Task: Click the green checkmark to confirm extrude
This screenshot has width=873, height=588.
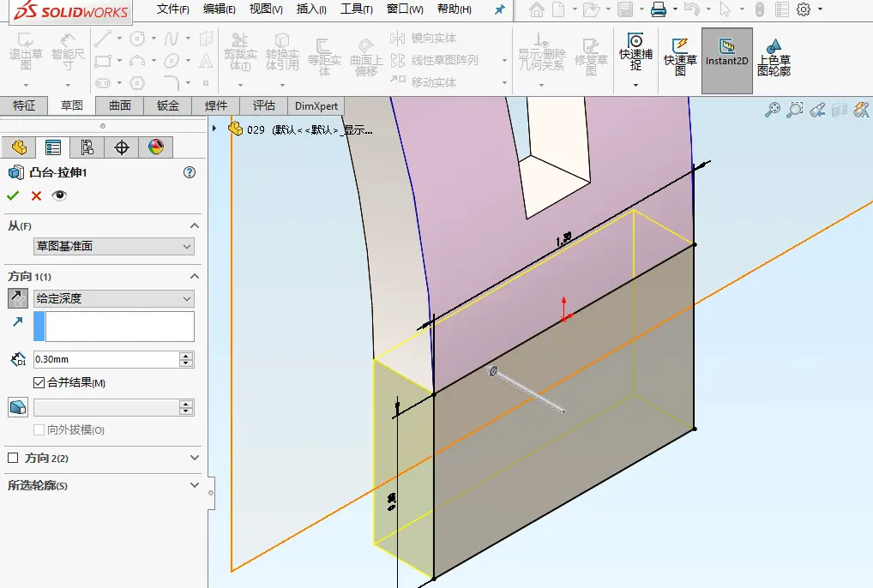Action: pyautogui.click(x=13, y=195)
